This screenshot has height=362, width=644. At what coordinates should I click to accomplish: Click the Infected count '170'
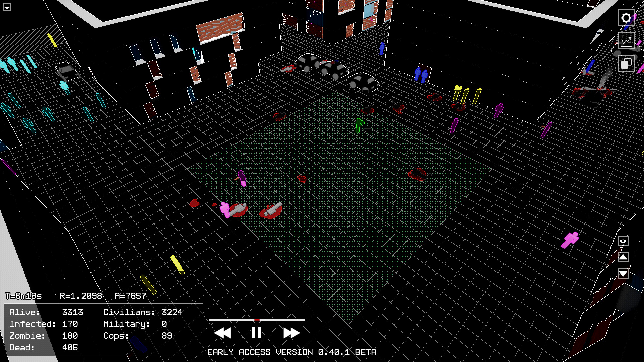click(x=70, y=324)
